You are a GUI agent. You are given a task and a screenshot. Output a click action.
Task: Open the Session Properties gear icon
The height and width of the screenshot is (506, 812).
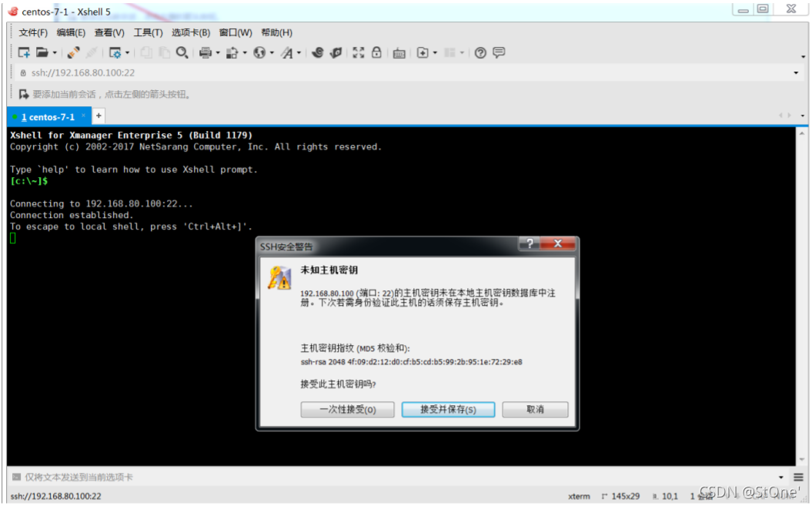(115, 52)
